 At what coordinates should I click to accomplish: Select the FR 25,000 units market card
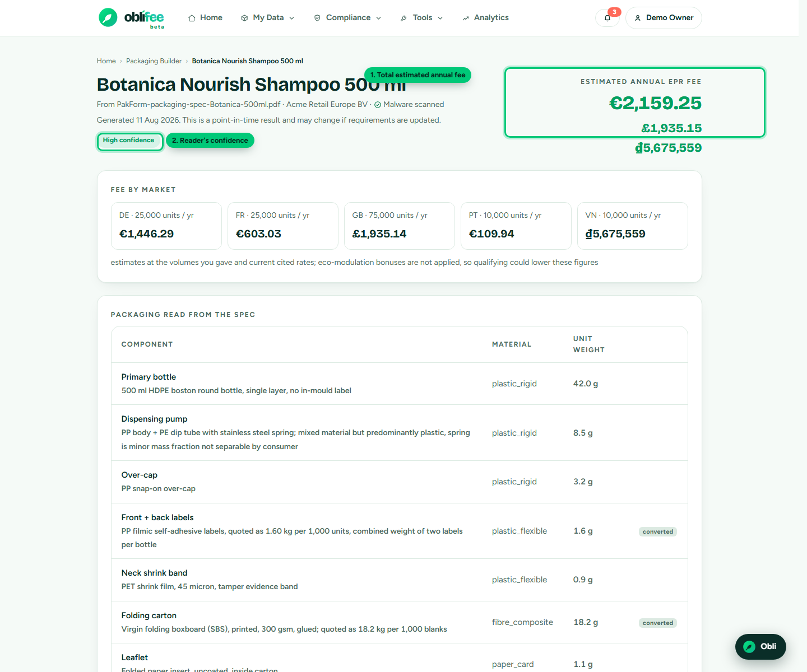click(x=283, y=226)
